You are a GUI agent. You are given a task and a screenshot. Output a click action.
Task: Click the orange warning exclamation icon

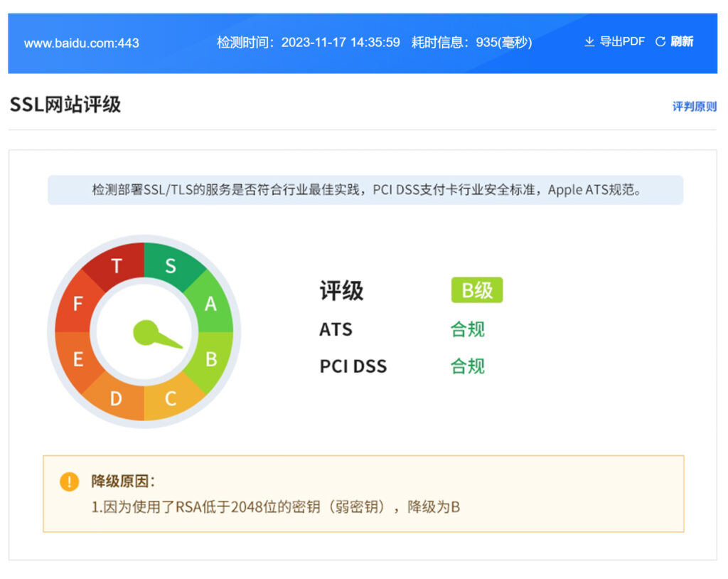click(x=69, y=482)
